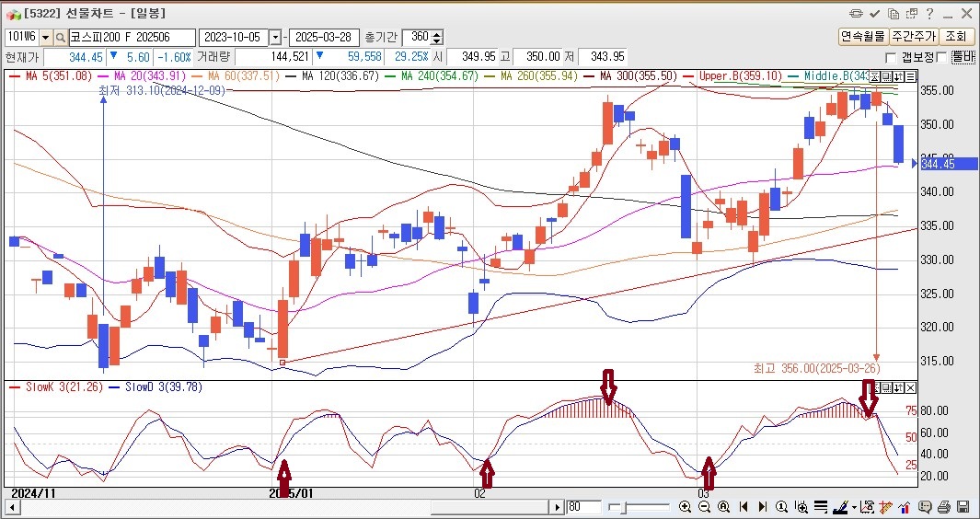Click the help question mark icon

click(x=929, y=13)
